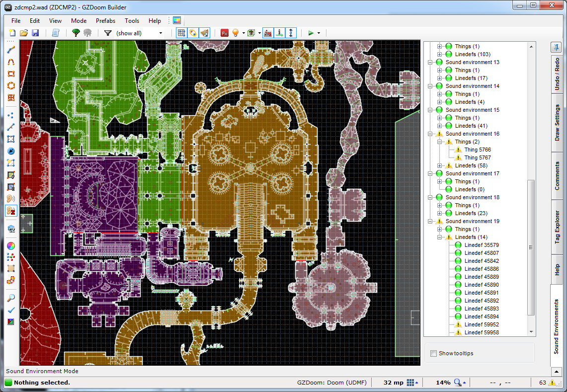Expand Linedefs (103) tree node
This screenshot has height=392, width=567.
439,54
